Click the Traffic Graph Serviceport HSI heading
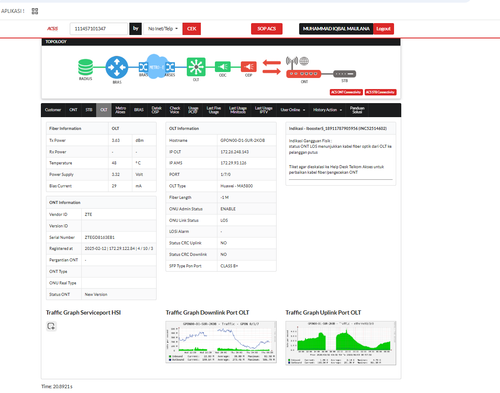Viewport: 500px width, 393px height. (x=83, y=313)
